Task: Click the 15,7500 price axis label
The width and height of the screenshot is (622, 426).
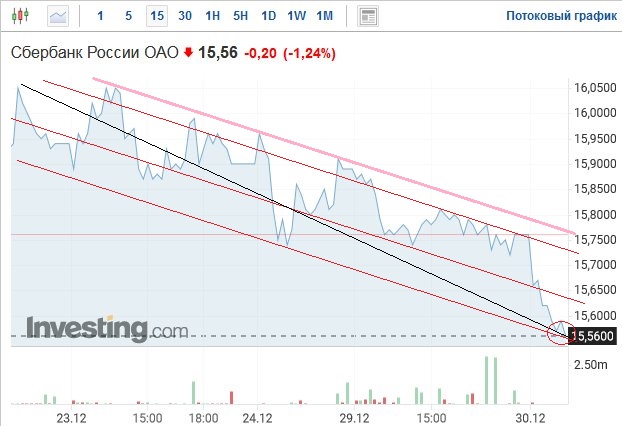Action: [x=595, y=240]
